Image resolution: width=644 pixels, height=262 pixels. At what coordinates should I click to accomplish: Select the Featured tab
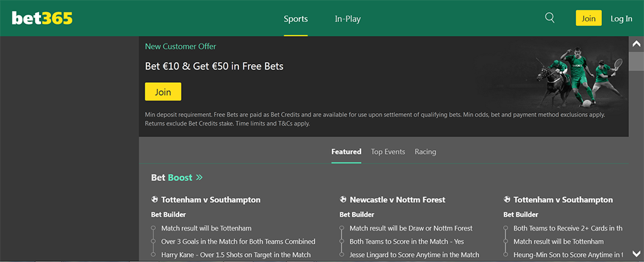pos(346,151)
